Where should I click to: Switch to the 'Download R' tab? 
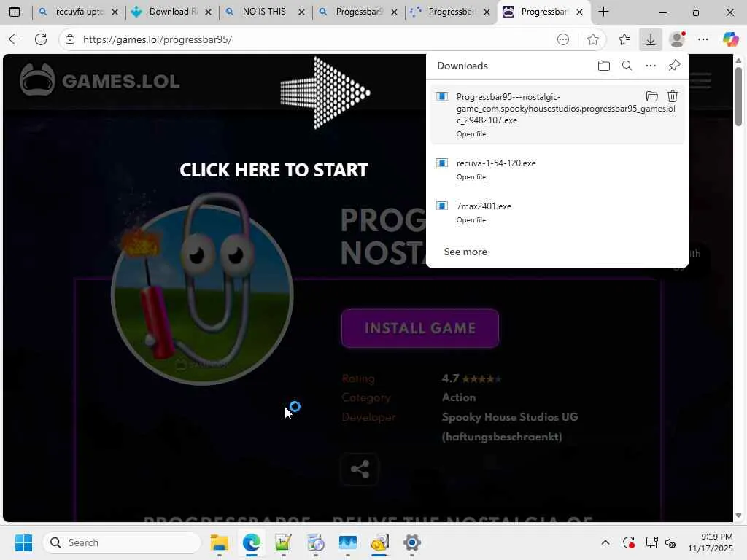(172, 12)
